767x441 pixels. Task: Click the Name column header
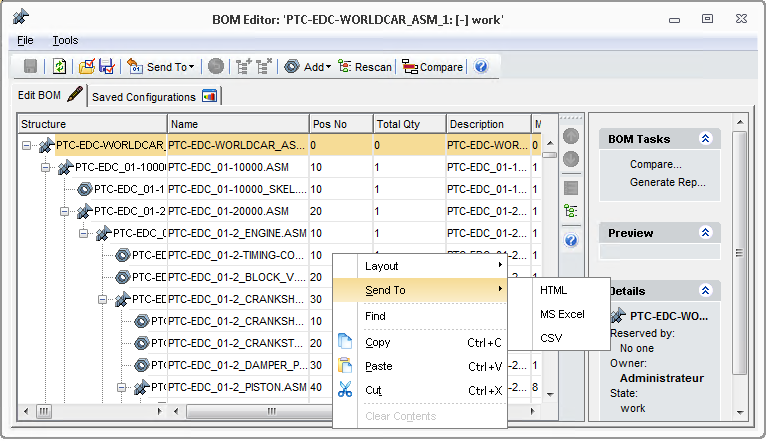(238, 124)
